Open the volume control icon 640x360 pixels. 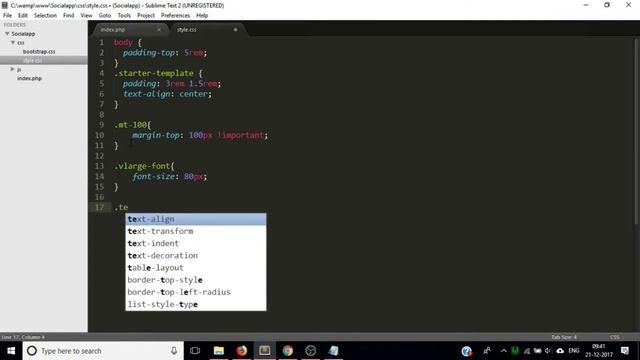(548, 351)
